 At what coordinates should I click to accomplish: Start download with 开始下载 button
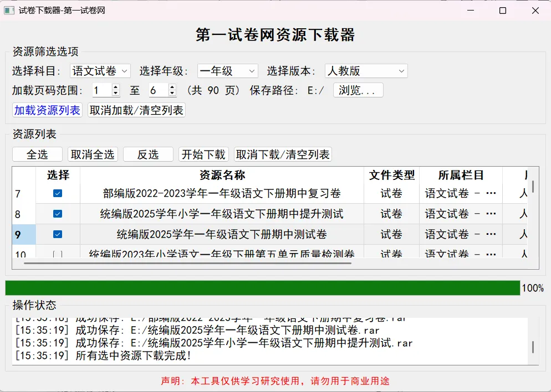[203, 154]
